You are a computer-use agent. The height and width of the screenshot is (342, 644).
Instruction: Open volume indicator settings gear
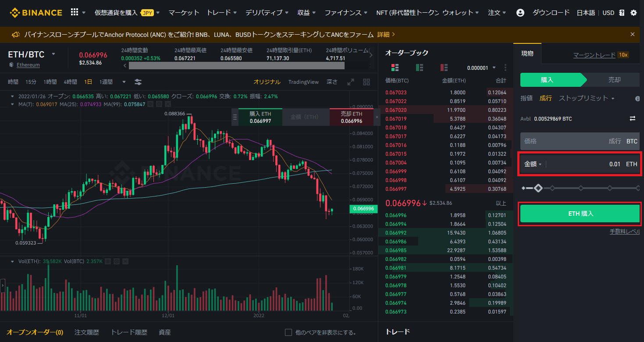(x=117, y=261)
